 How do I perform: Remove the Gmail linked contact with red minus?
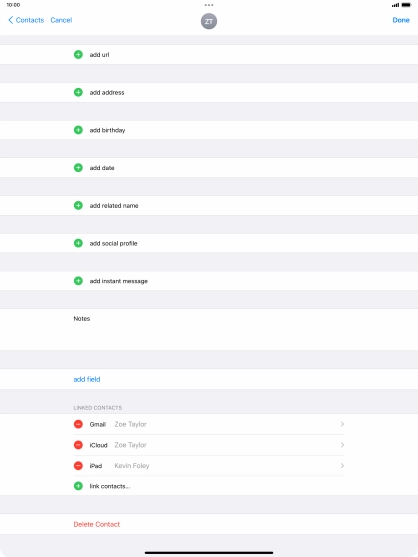pos(78,424)
